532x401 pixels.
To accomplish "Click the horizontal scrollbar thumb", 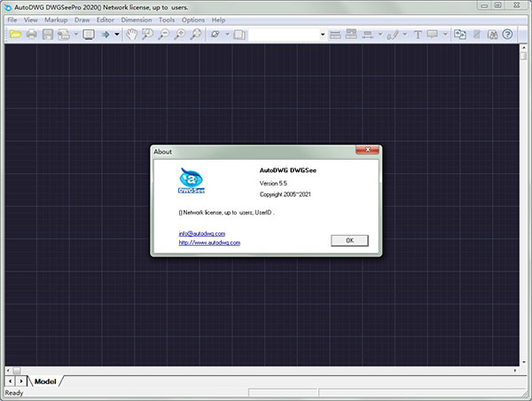I will tap(17, 370).
